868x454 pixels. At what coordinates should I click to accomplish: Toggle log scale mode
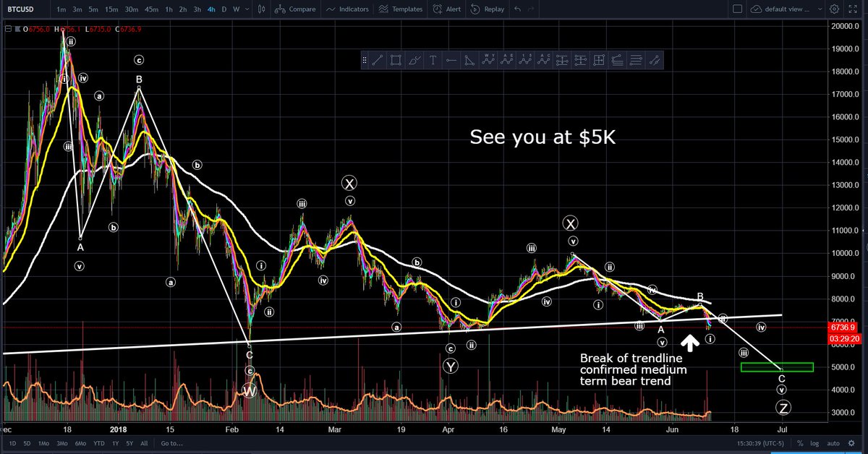click(x=815, y=443)
